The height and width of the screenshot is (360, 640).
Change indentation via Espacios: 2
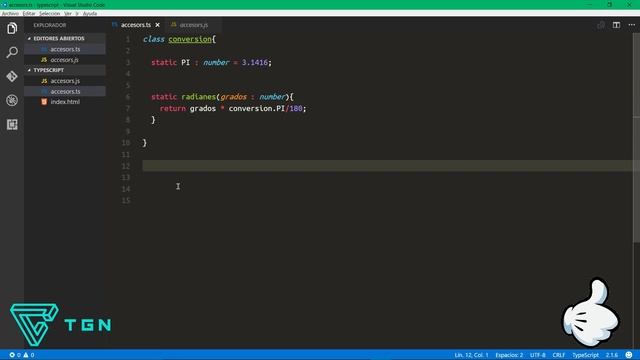[509, 355]
